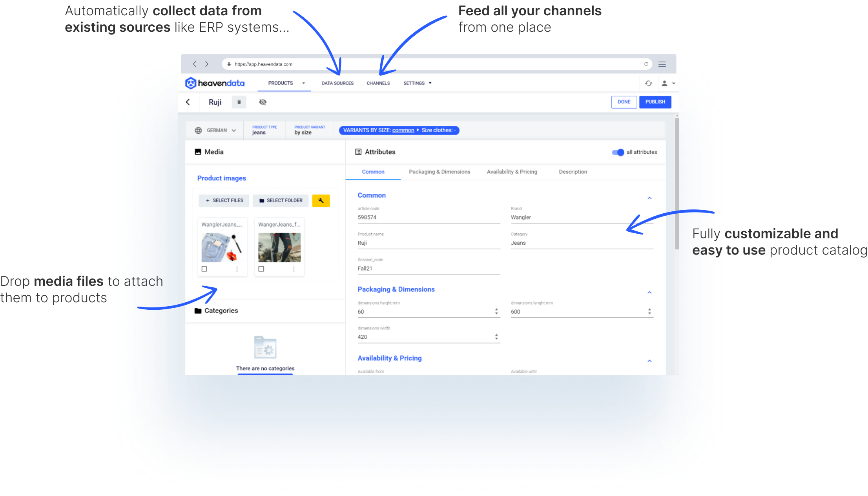Click the Select Files button
Screen dimensions: 868x496
pyautogui.click(x=224, y=200)
